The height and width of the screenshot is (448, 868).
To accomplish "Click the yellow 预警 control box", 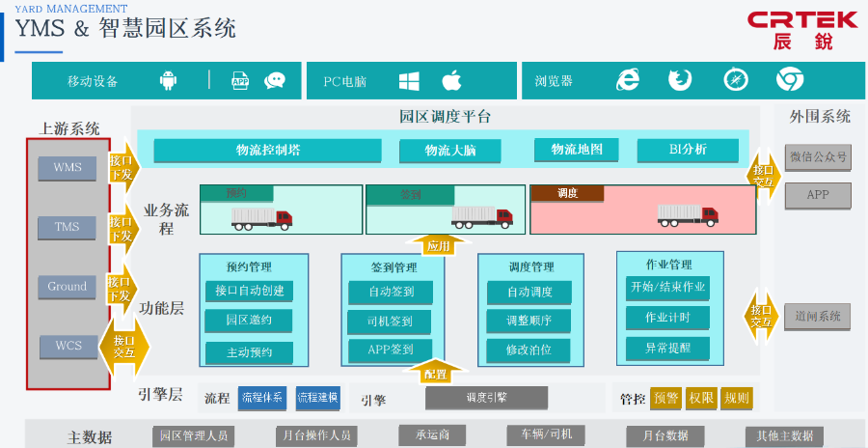I will pyautogui.click(x=665, y=398).
